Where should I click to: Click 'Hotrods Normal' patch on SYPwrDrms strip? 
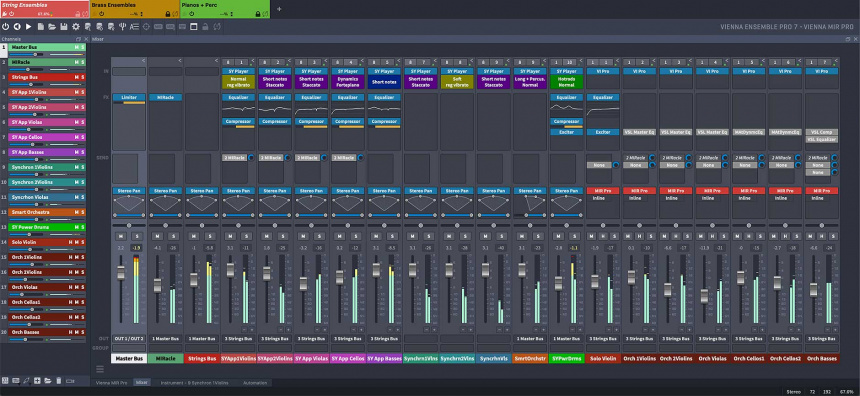coord(567,82)
